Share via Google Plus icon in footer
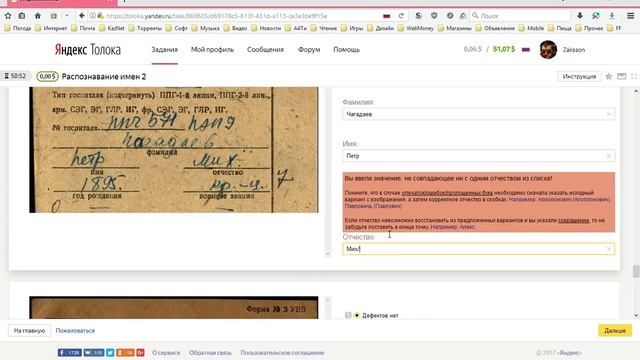Screen dimensions: 640x360 click(140, 352)
